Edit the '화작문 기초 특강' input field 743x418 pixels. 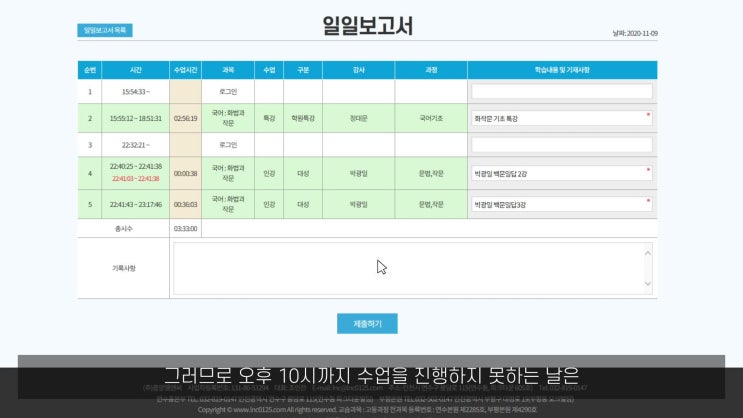tap(562, 118)
